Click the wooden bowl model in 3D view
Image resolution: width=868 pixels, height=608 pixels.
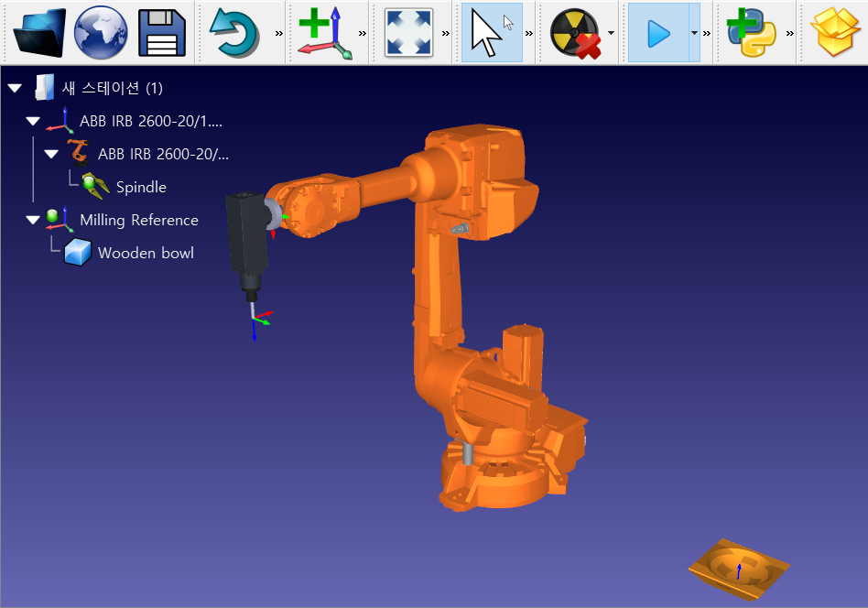pos(739,570)
